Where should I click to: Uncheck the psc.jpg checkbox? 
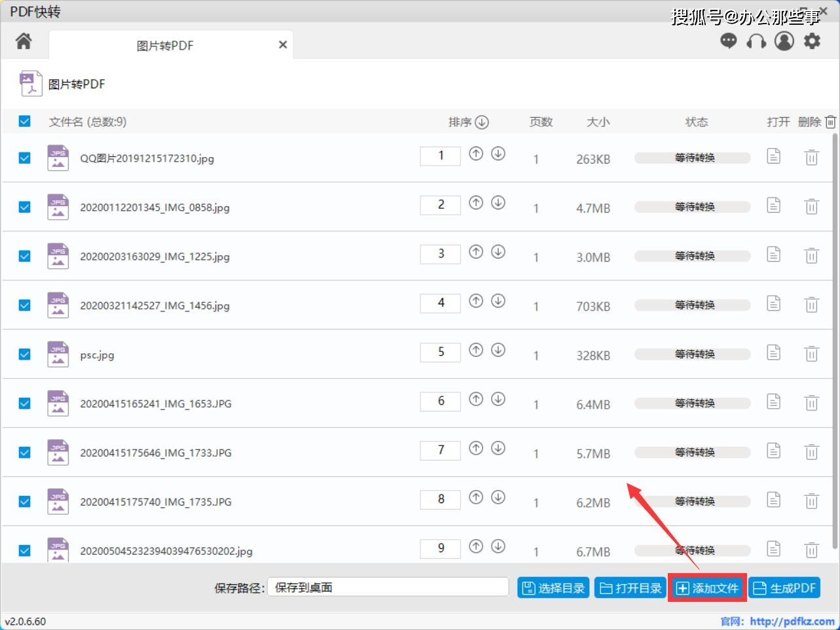(x=25, y=354)
